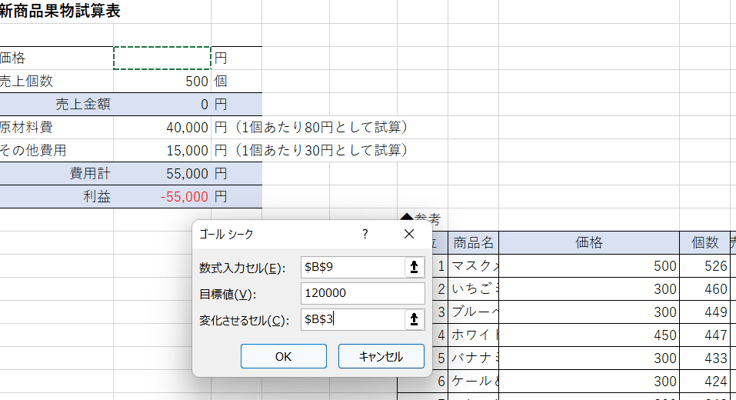Select the 個数 cell showing 526
This screenshot has height=400, width=736.
pos(705,266)
